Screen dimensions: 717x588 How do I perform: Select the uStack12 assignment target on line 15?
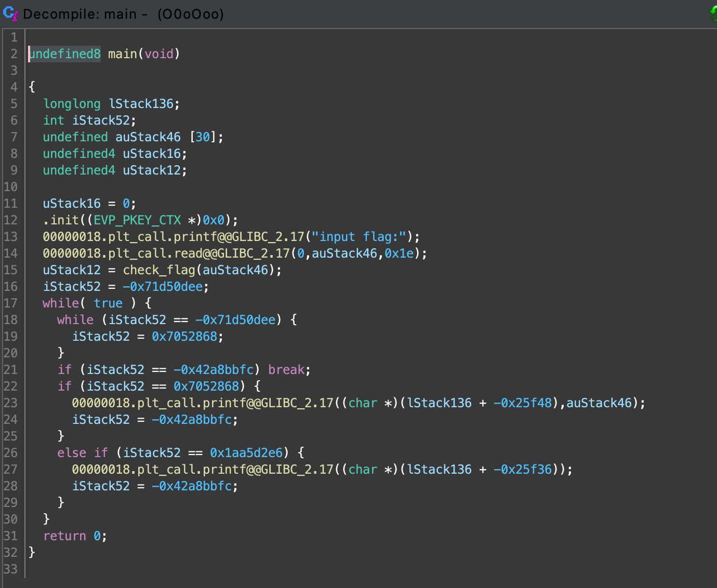click(x=72, y=270)
